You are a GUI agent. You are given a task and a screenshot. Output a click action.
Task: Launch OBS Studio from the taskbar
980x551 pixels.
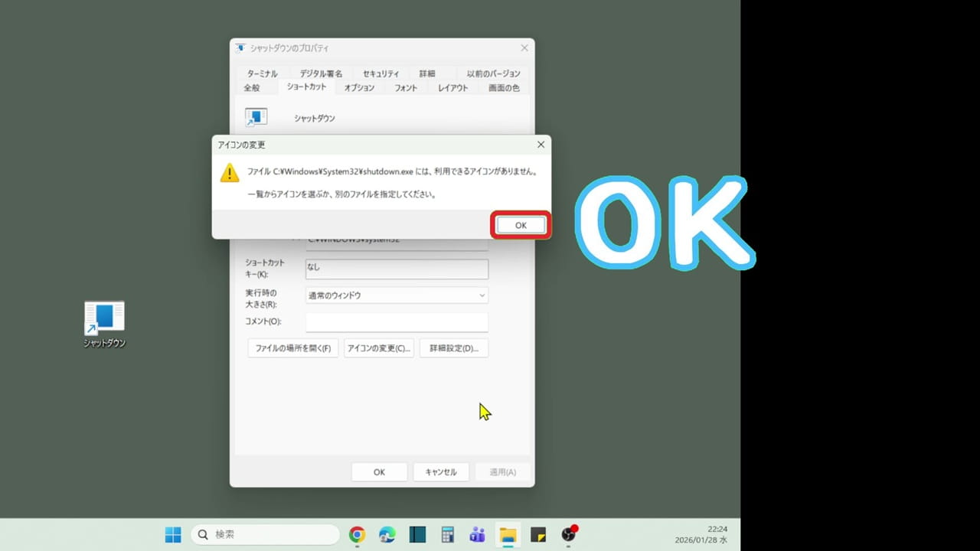[x=569, y=534]
